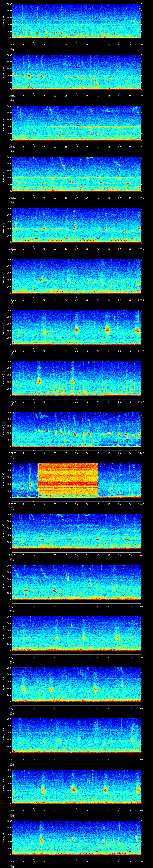This screenshot has width=153, height=868.
Task: Click the red broadband noise burst in the 19:23:00 panel
Action: tap(68, 480)
